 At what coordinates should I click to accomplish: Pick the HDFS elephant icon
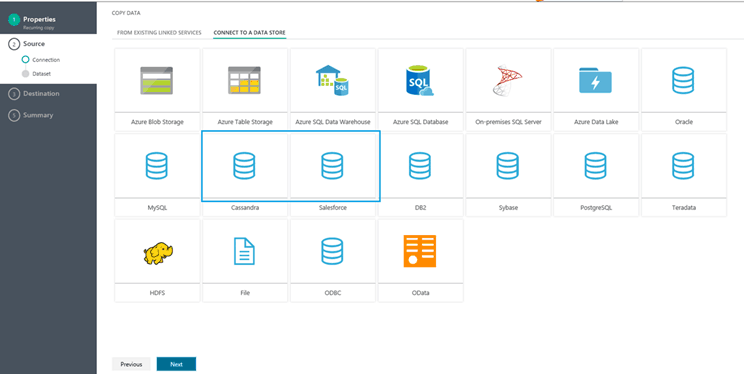(x=158, y=253)
